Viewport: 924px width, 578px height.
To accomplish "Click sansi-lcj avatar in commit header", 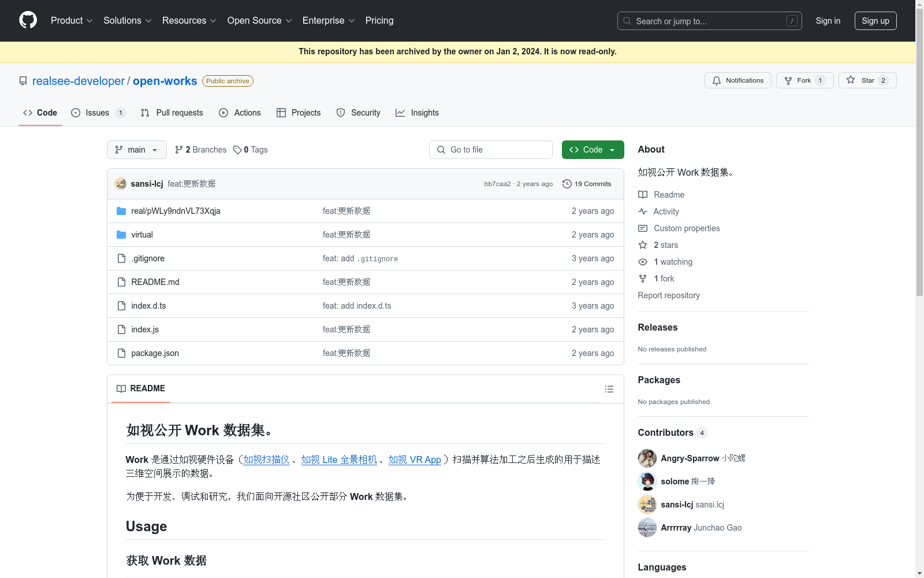I will coord(121,184).
